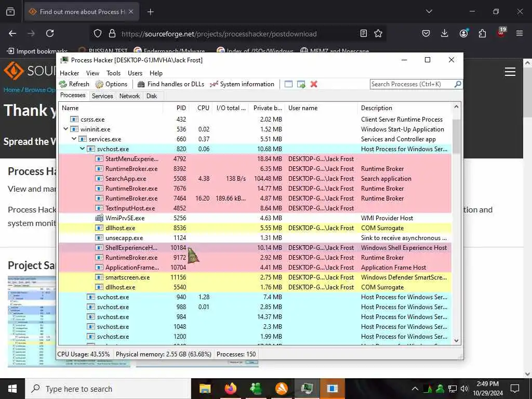Sort by User name column header
This screenshot has width=532, height=399.
[321, 108]
